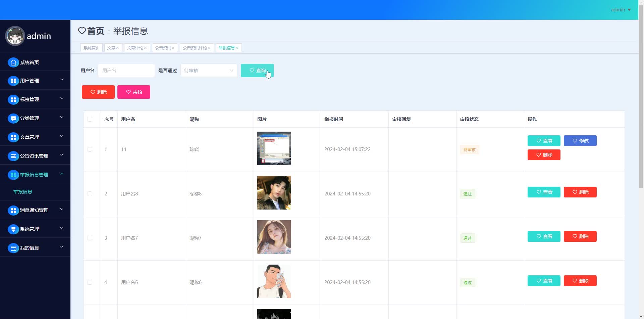Click the 文章管理 grid icon
Image resolution: width=644 pixels, height=319 pixels.
tap(13, 137)
